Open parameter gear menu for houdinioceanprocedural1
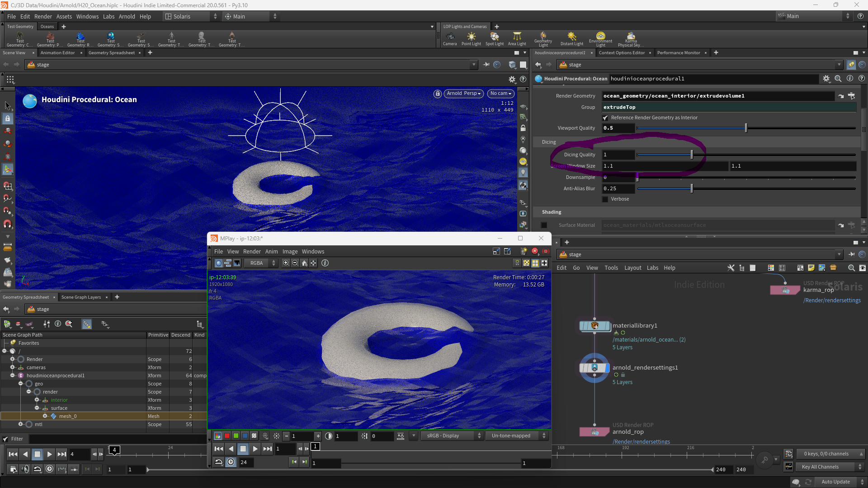 click(826, 79)
